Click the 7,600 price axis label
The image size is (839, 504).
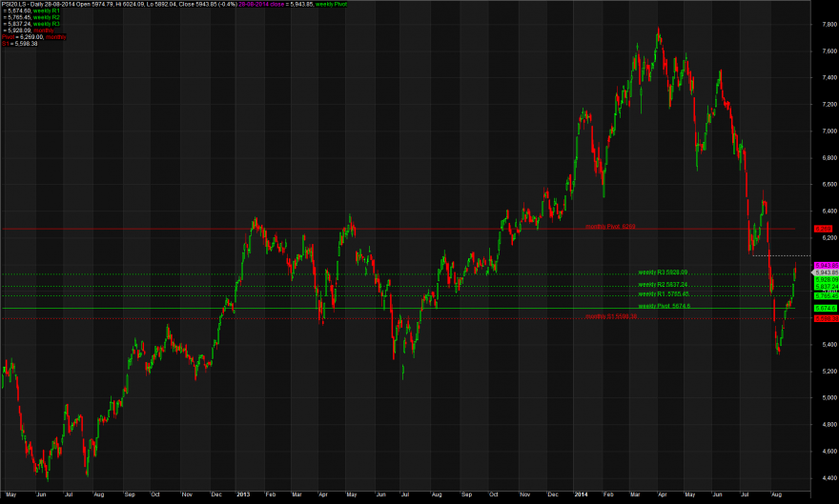click(x=829, y=51)
